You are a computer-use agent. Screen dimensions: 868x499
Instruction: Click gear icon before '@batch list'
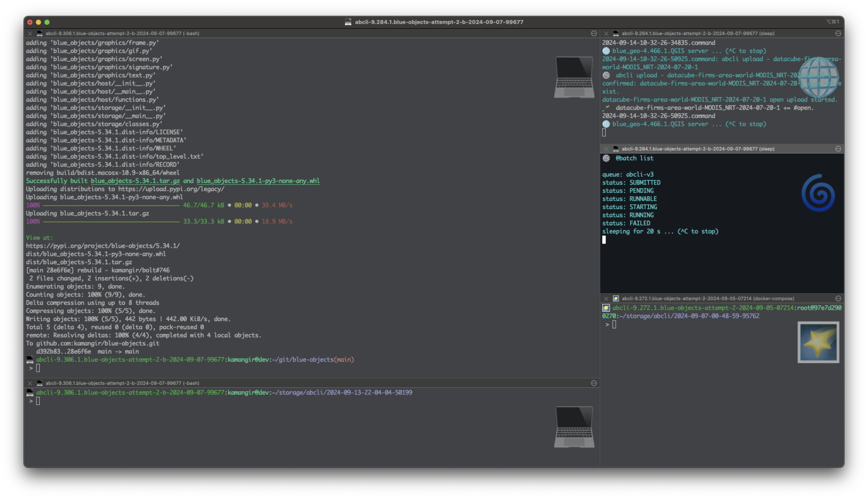click(x=606, y=158)
